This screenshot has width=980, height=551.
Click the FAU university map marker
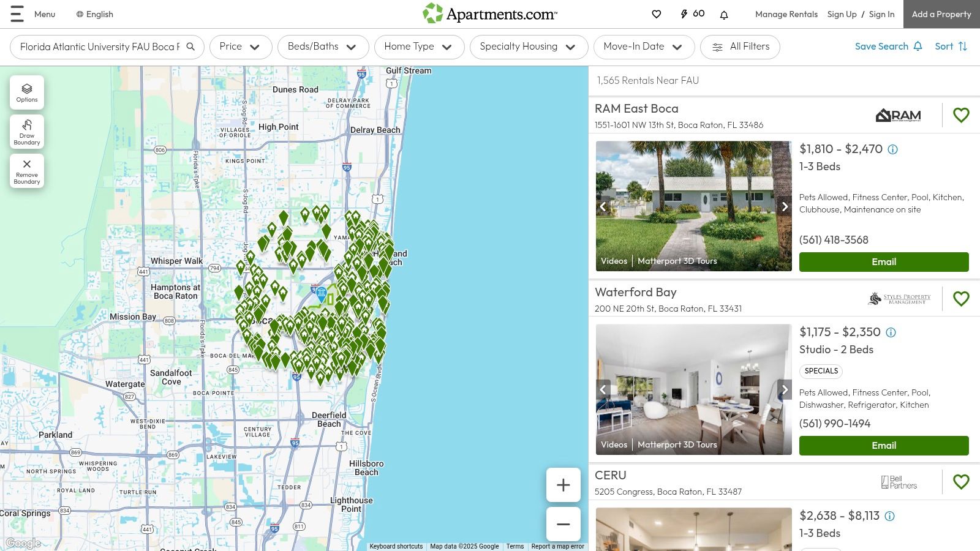322,293
